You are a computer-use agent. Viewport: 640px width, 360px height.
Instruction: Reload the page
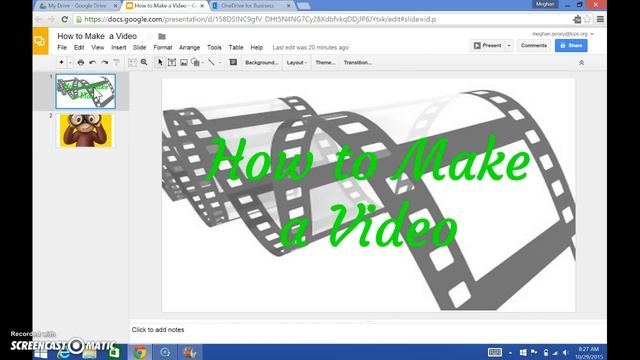click(x=64, y=19)
